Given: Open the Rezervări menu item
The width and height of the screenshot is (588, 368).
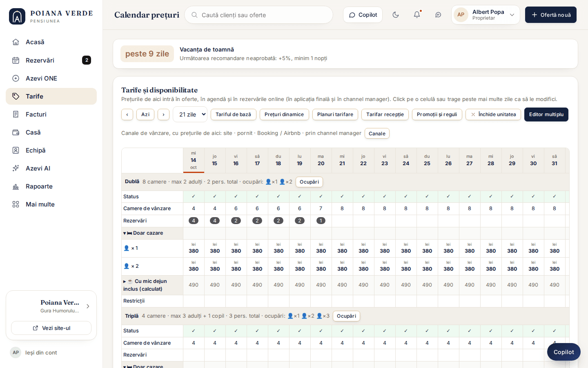Looking at the screenshot, I should 51,60.
